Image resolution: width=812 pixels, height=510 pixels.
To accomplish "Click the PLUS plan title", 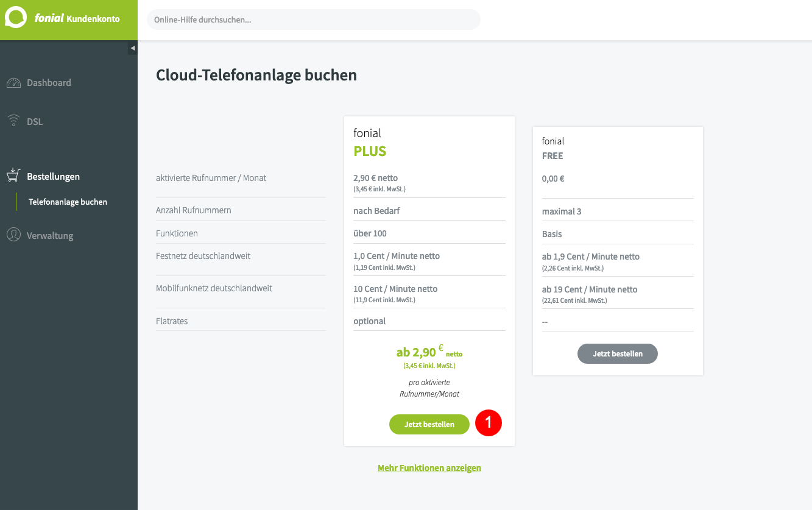I will point(370,151).
